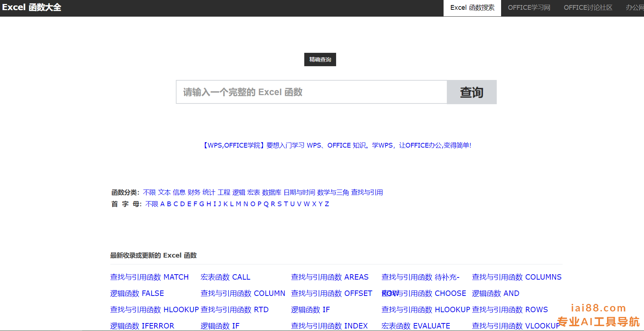Open 查找与引用函数 COLUMN link
This screenshot has width=644, height=331.
coord(243,293)
